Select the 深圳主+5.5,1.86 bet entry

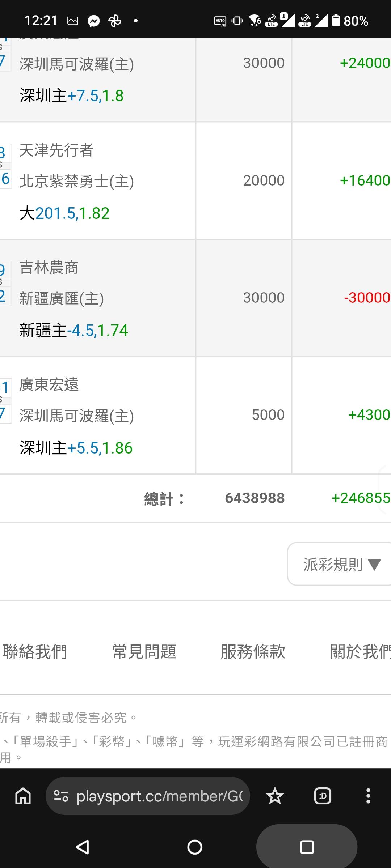pyautogui.click(x=76, y=448)
